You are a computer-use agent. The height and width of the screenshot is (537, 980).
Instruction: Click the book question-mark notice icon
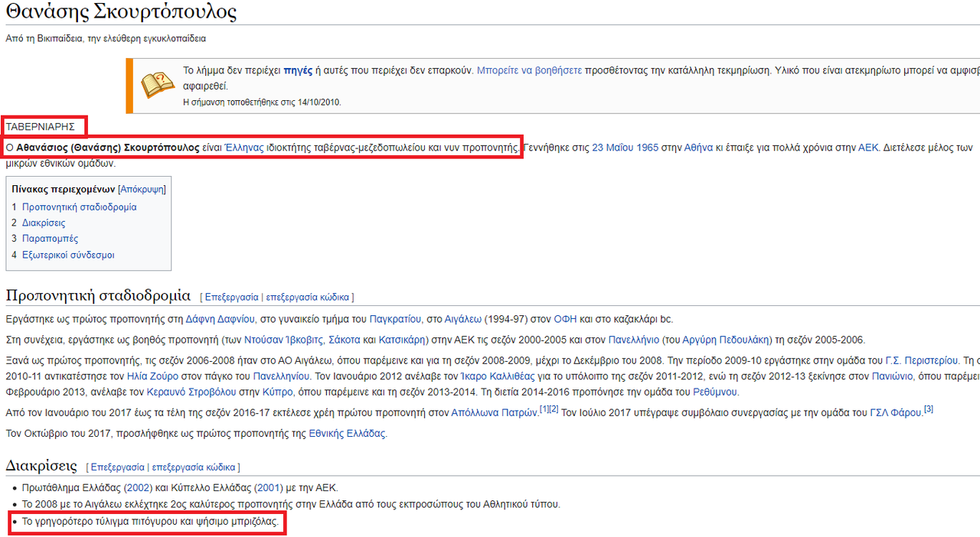(158, 83)
